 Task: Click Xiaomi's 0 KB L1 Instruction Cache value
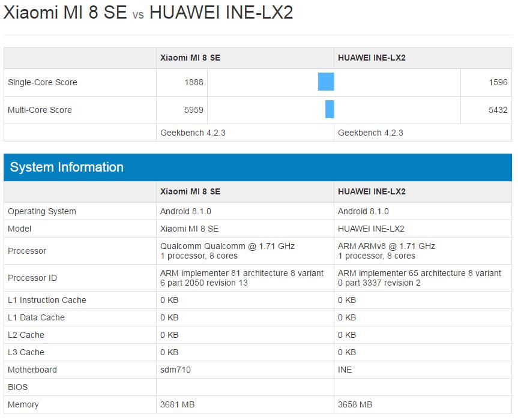click(169, 300)
